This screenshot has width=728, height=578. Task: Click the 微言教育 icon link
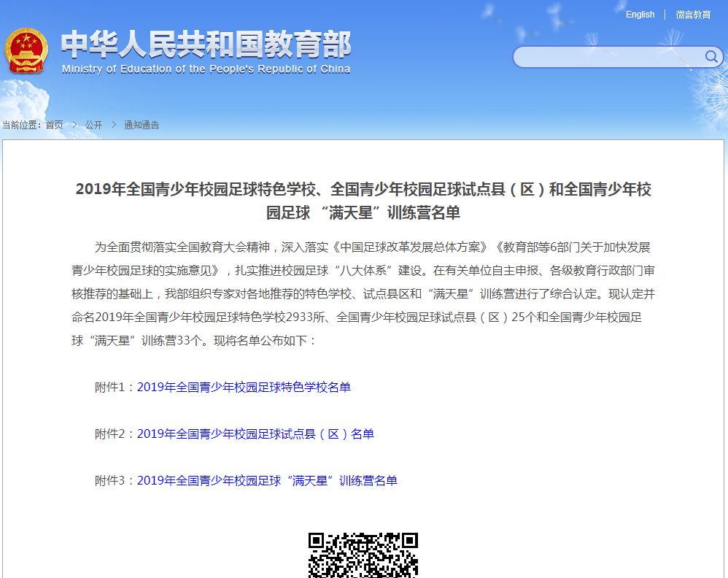pyautogui.click(x=692, y=15)
